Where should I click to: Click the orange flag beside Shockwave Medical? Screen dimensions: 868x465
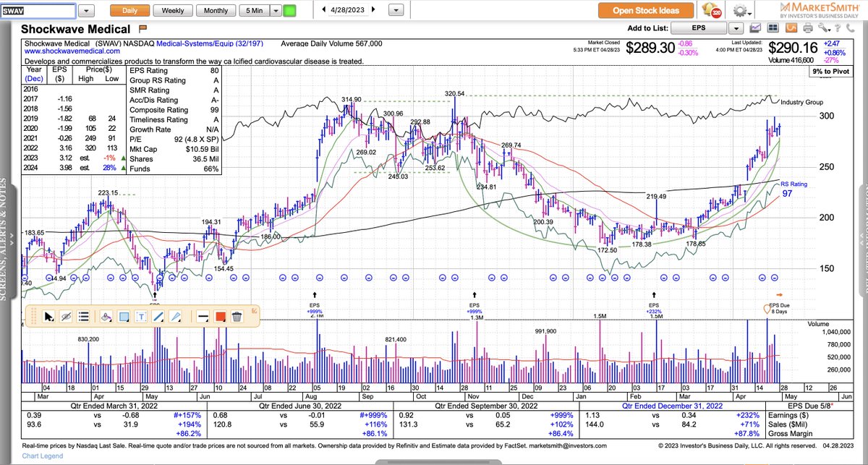(x=142, y=29)
